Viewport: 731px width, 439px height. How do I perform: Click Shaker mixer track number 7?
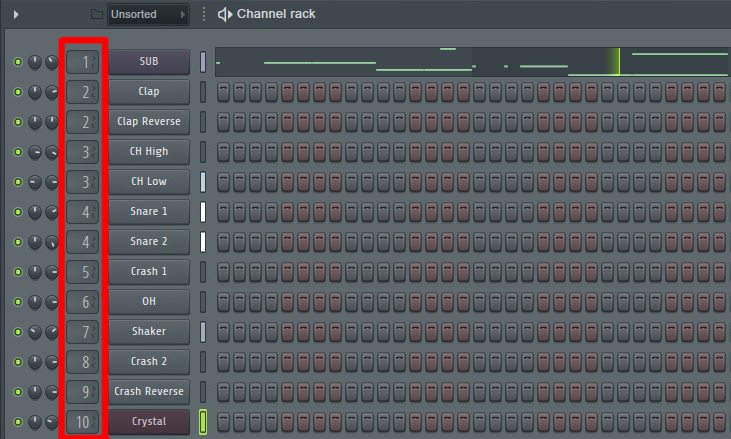83,332
